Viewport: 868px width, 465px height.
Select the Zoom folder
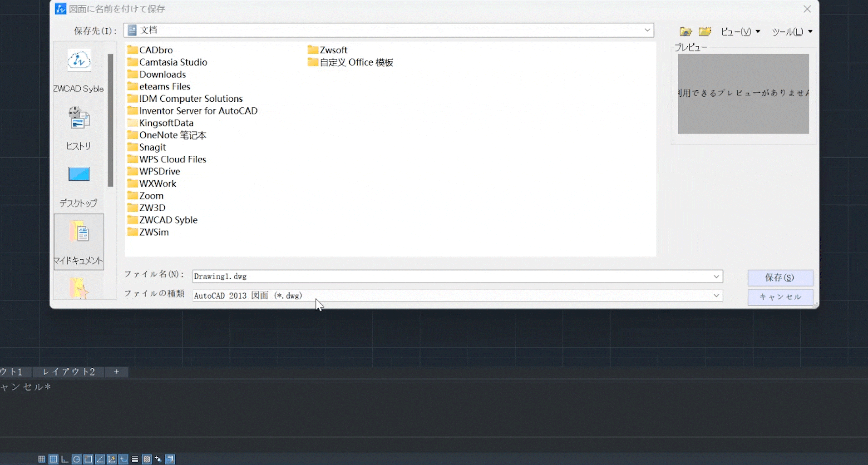(146, 196)
